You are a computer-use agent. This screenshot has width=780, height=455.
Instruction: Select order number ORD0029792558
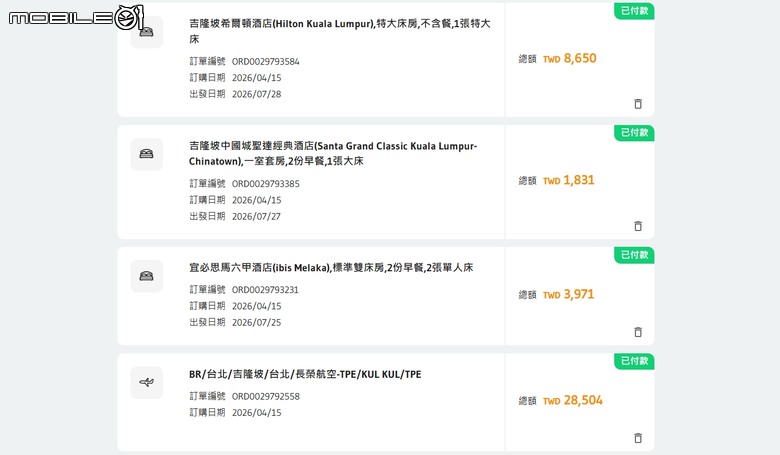pyautogui.click(x=266, y=396)
